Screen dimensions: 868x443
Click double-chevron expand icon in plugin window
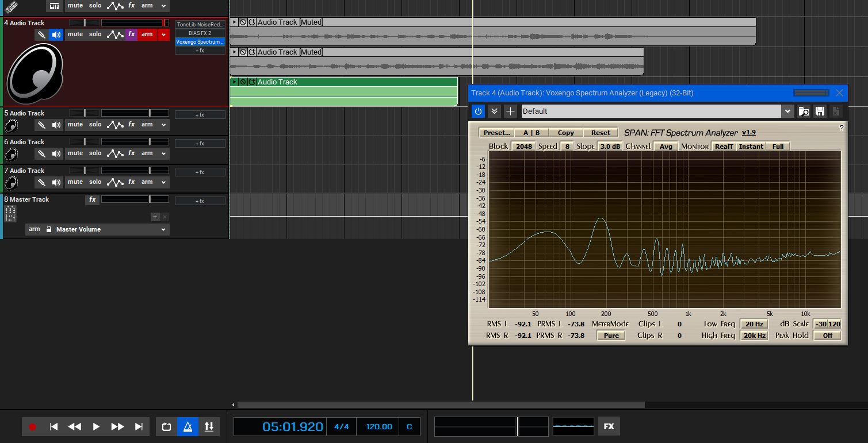[494, 111]
